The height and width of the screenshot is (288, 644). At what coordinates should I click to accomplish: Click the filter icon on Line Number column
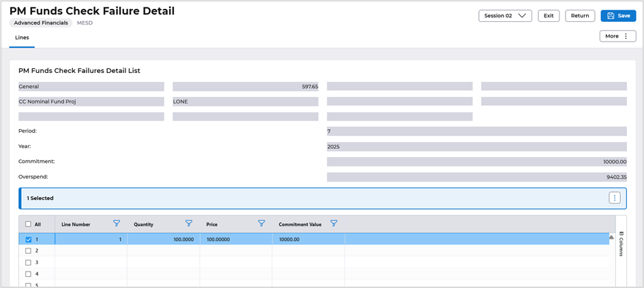[x=117, y=223]
